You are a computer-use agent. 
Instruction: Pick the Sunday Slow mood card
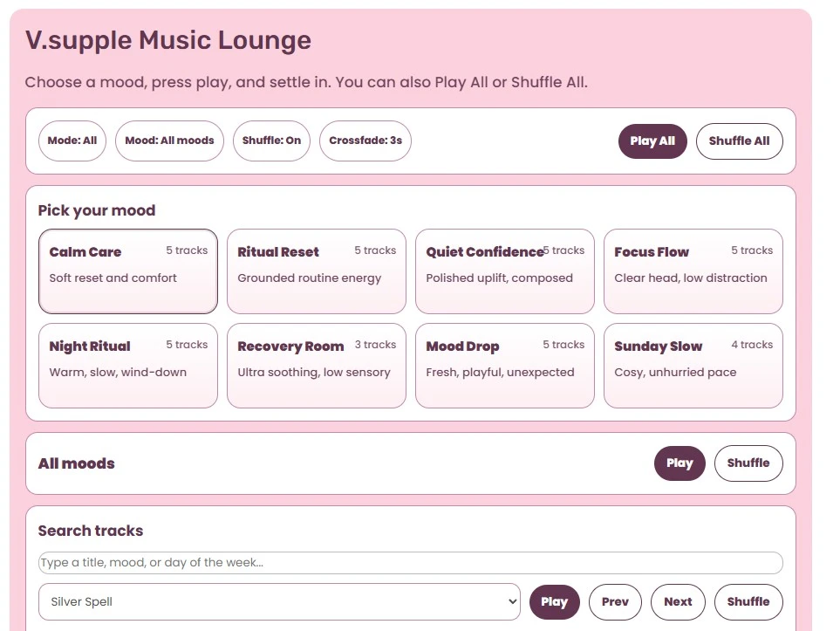pos(693,366)
